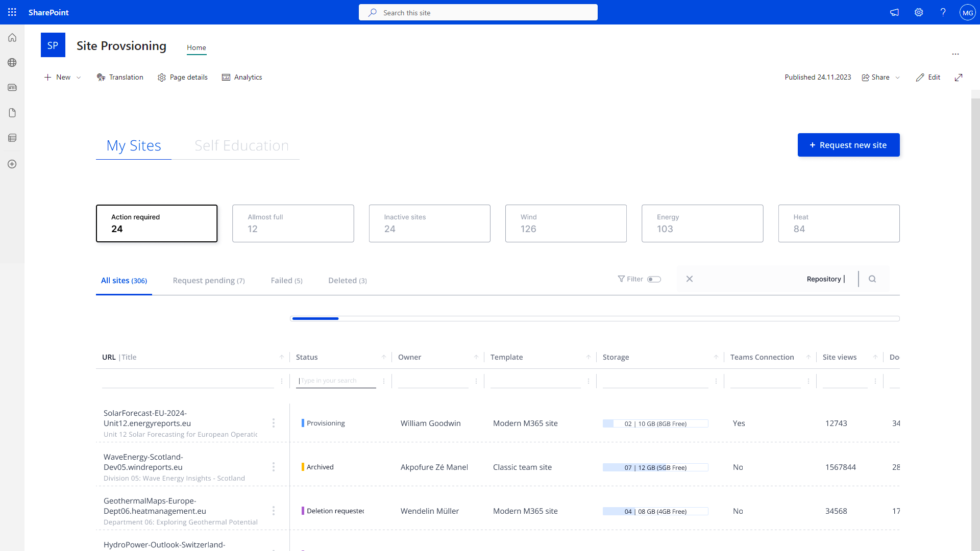Image resolution: width=980 pixels, height=551 pixels.
Task: Focus the Status column search field
Action: click(x=336, y=381)
